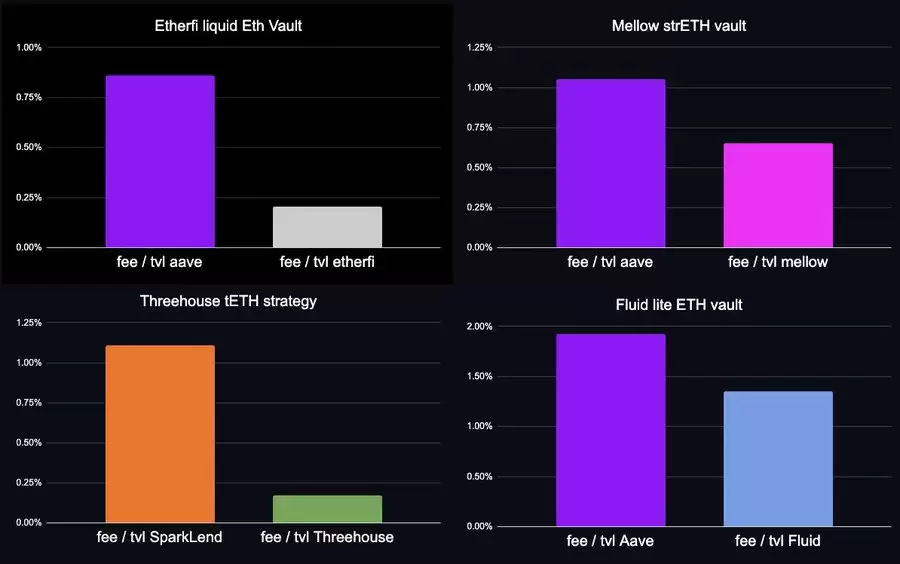Click the gray etherfi bar

click(327, 227)
